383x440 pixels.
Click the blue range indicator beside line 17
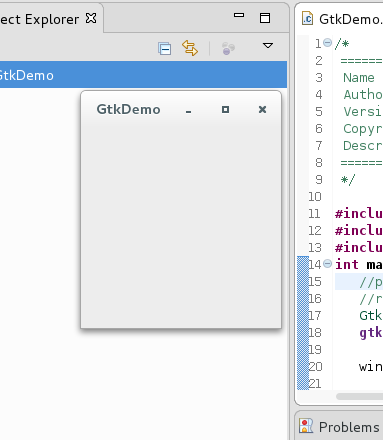[303, 316]
